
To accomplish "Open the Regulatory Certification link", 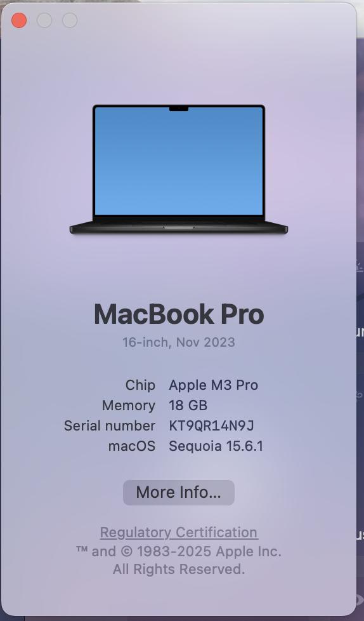I will [179, 532].
